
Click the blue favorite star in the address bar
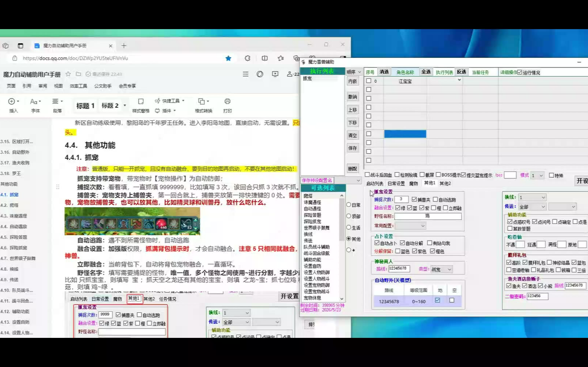click(x=228, y=58)
